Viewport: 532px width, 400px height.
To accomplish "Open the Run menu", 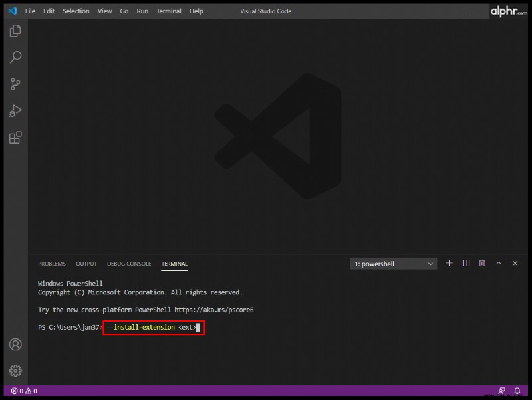I will coord(142,11).
